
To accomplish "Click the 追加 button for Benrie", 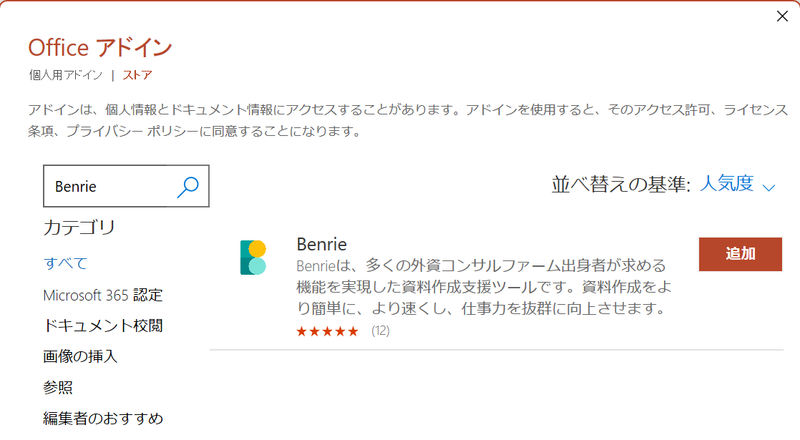I will [x=740, y=254].
